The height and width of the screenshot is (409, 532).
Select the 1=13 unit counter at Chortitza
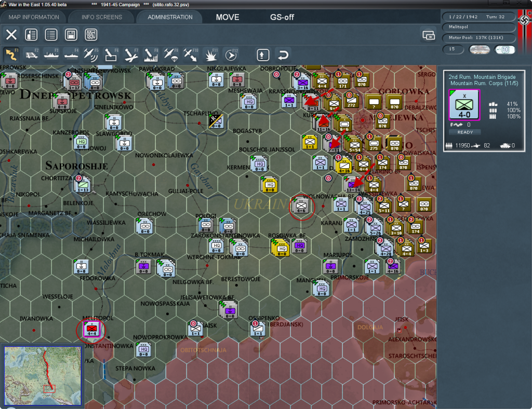click(x=83, y=185)
